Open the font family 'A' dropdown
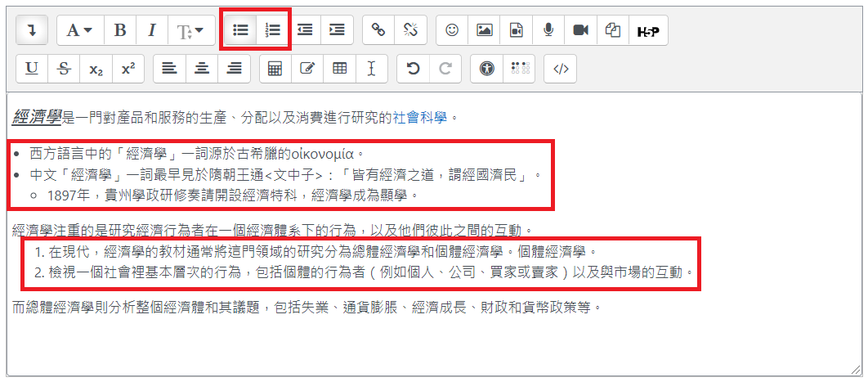The image size is (868, 382). [79, 30]
